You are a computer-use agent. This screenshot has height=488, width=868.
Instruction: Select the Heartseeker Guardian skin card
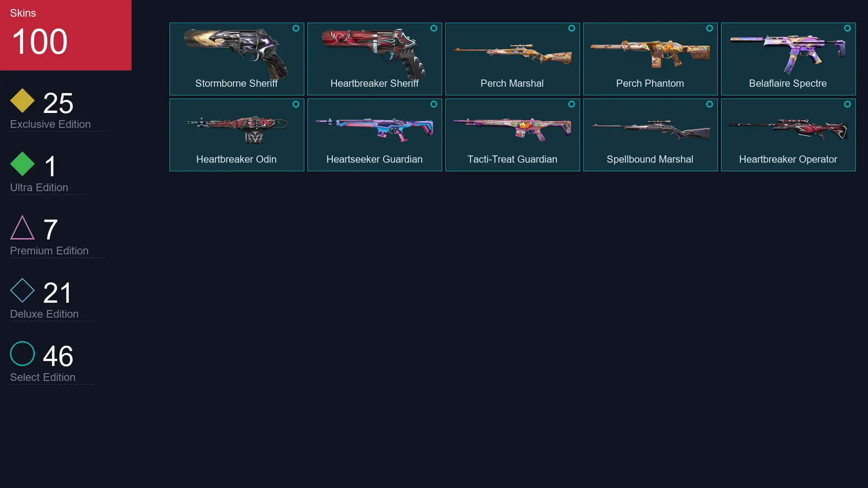point(374,135)
